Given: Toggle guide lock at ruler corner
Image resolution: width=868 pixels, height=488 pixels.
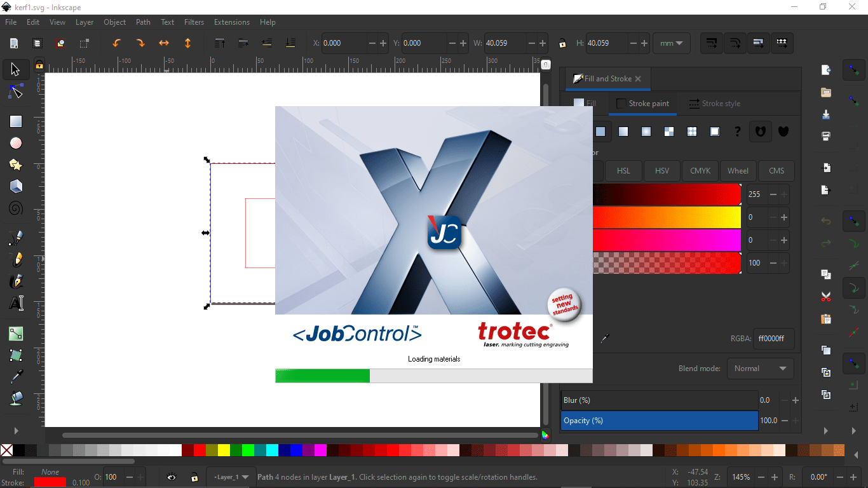Looking at the screenshot, I should pyautogui.click(x=39, y=65).
